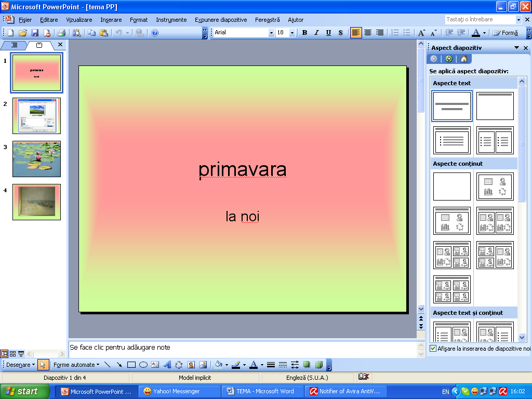Open a file with Open icon
This screenshot has width=532, height=399.
point(23,33)
